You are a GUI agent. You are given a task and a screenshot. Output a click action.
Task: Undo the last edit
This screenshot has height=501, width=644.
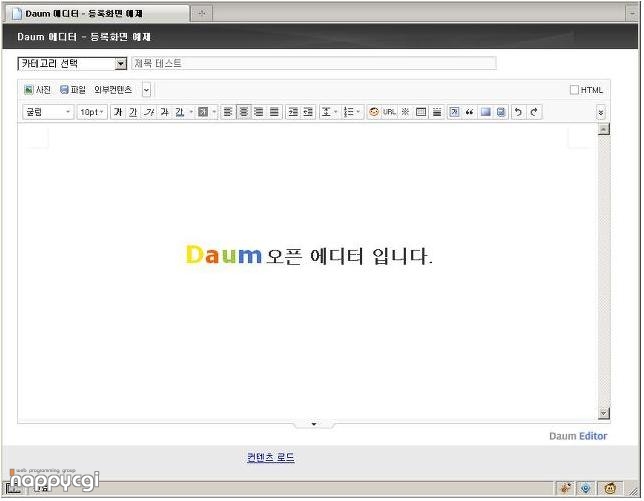click(x=518, y=112)
